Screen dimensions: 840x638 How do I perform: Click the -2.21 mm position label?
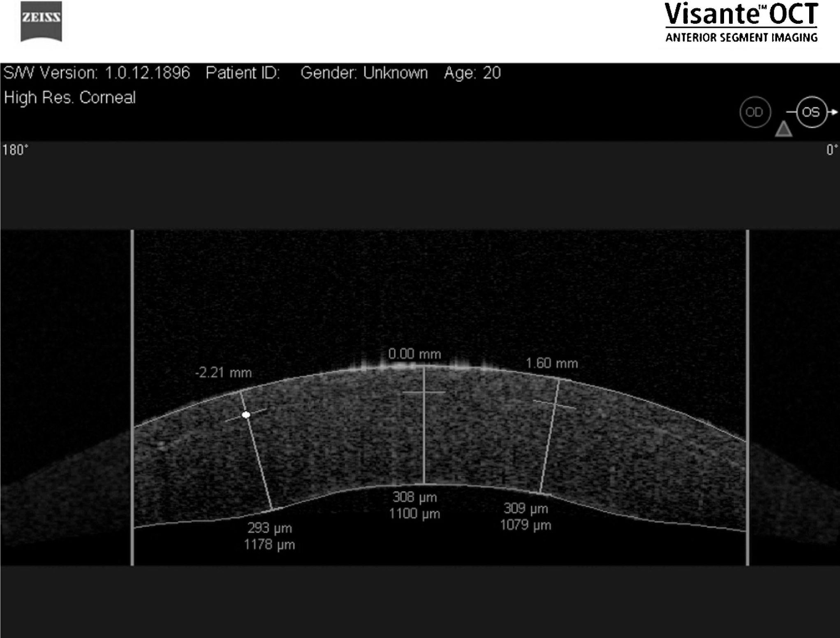pos(223,373)
